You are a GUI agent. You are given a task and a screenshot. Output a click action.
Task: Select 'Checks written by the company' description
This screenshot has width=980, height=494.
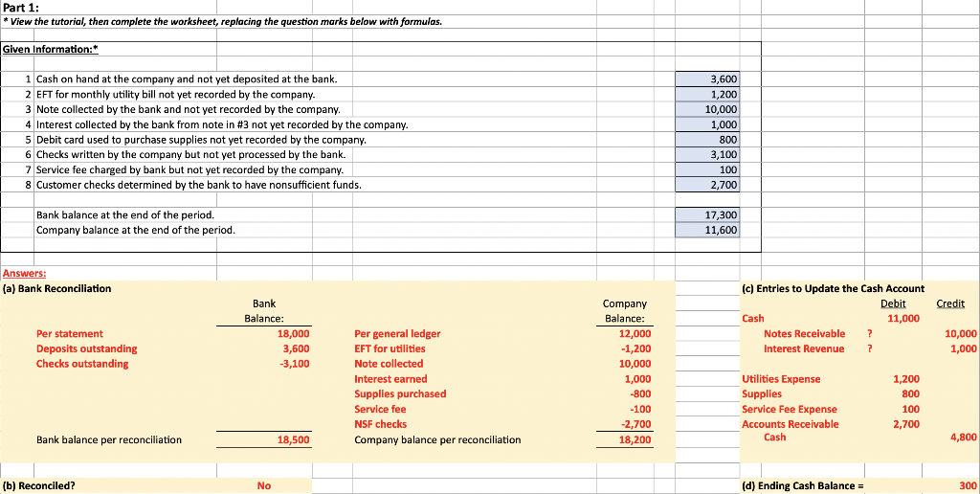[190, 154]
